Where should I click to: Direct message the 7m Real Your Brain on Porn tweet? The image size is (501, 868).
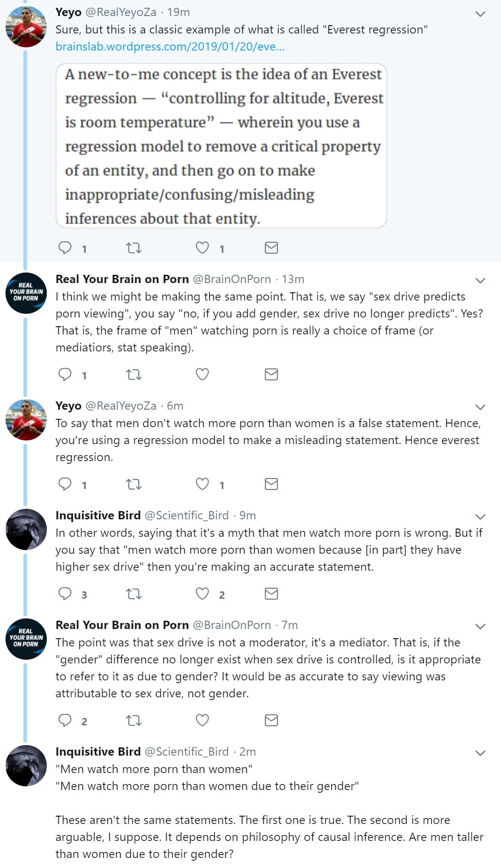click(271, 720)
